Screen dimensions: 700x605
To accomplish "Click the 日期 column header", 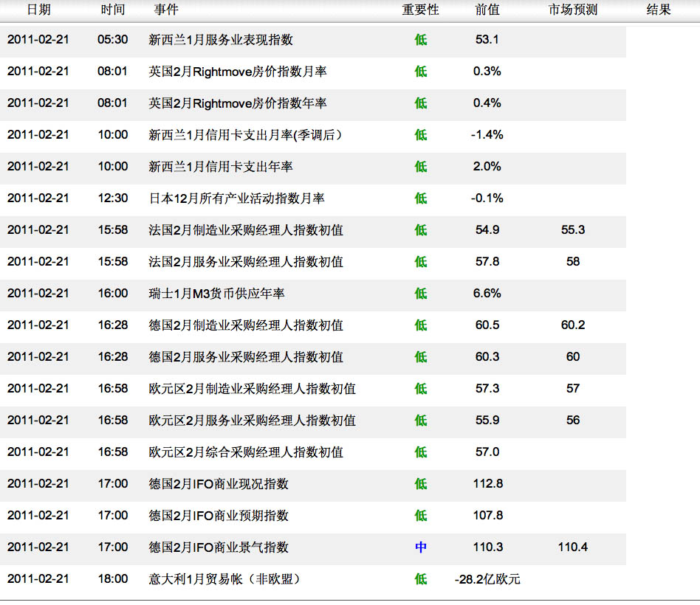I will [x=39, y=10].
